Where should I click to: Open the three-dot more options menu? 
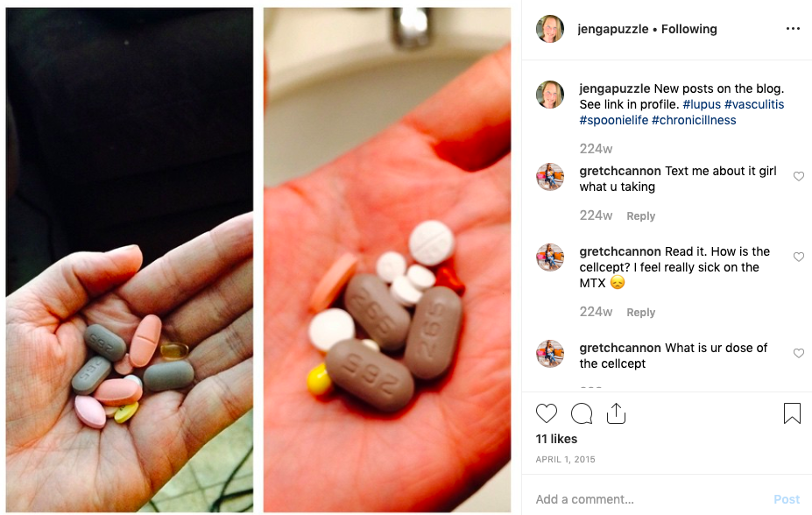[793, 29]
